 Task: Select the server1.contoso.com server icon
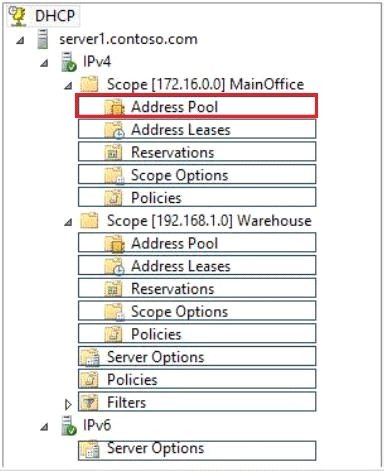point(43,39)
